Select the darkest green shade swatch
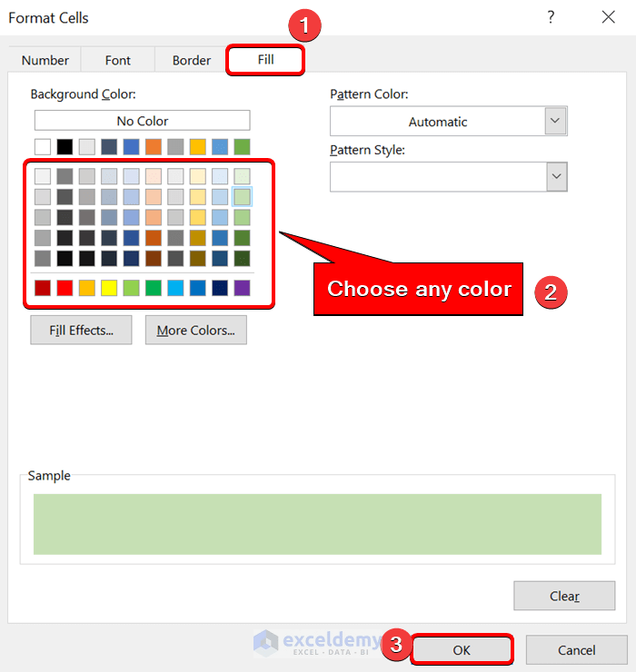The height and width of the screenshot is (672, 636). point(242,259)
